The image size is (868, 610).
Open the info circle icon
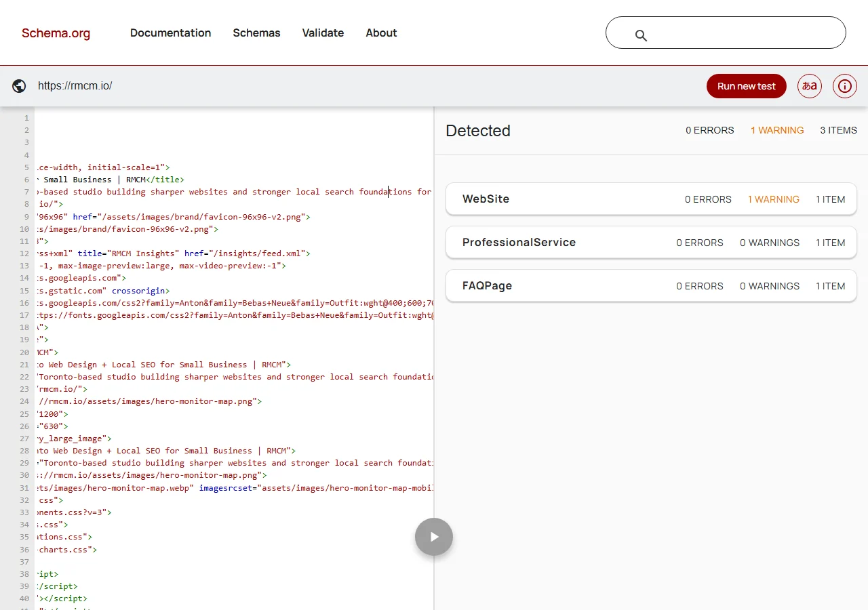point(845,86)
